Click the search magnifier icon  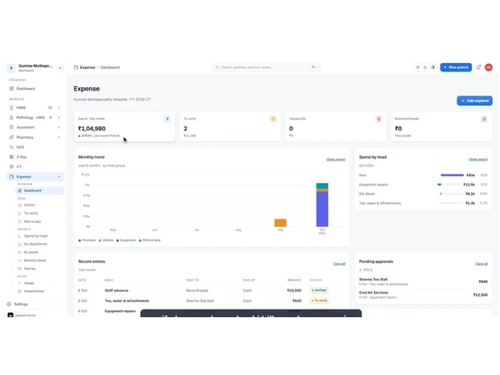(x=217, y=67)
